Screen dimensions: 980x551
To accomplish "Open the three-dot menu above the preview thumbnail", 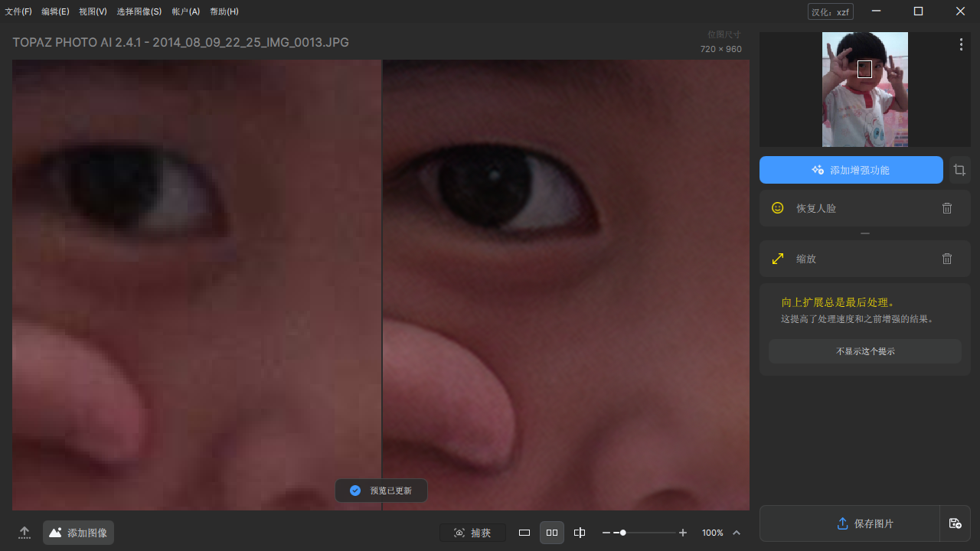I will [x=961, y=44].
